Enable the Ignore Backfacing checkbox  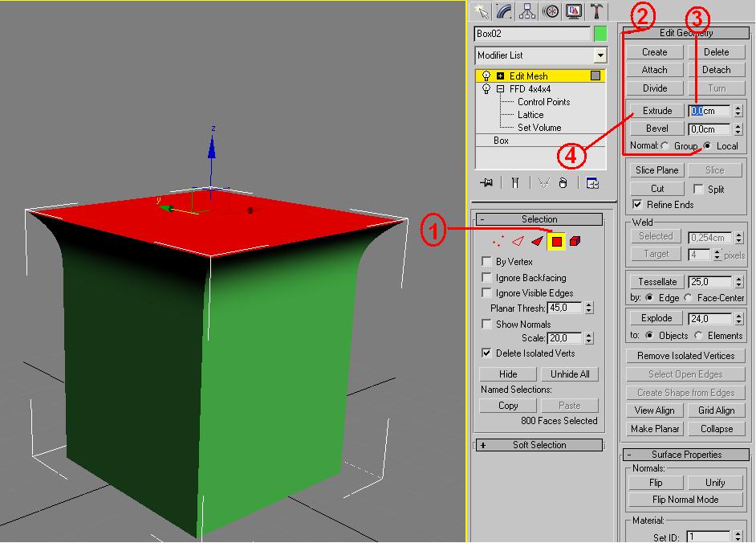click(486, 278)
